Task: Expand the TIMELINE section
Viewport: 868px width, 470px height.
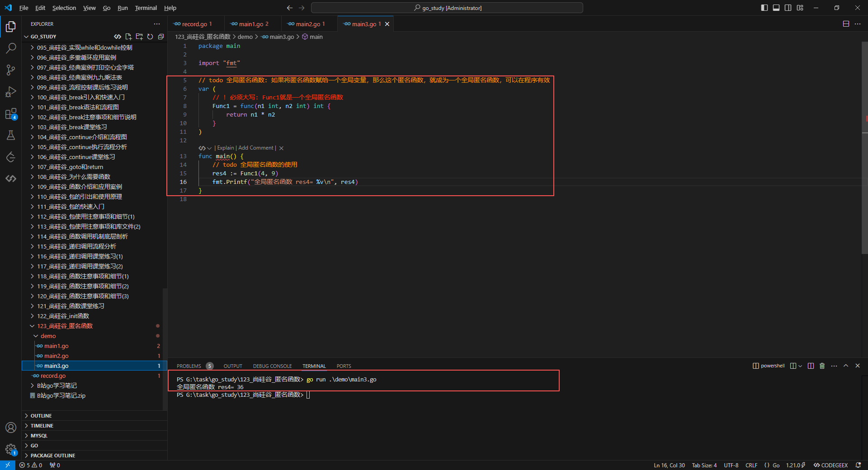Action: [94, 426]
